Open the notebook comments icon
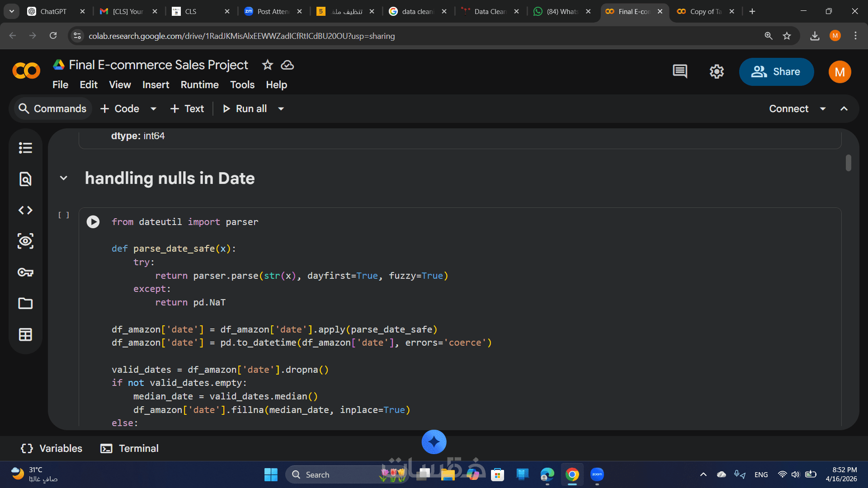The height and width of the screenshot is (488, 868). click(x=679, y=71)
